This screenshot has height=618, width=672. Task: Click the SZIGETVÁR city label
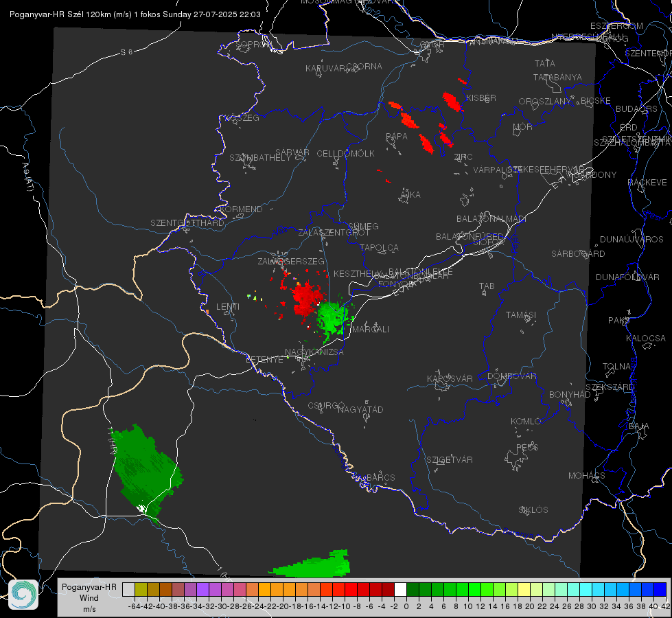(x=450, y=460)
